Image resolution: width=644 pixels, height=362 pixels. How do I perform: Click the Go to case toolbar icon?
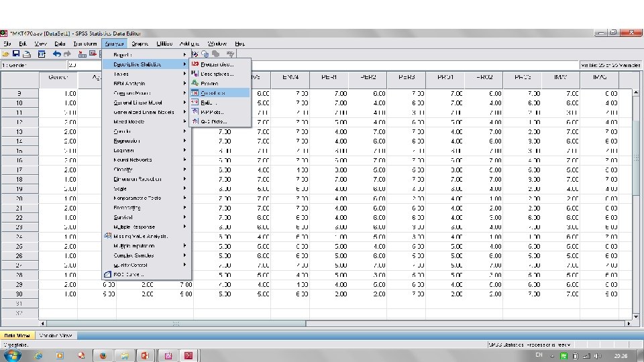point(82,54)
